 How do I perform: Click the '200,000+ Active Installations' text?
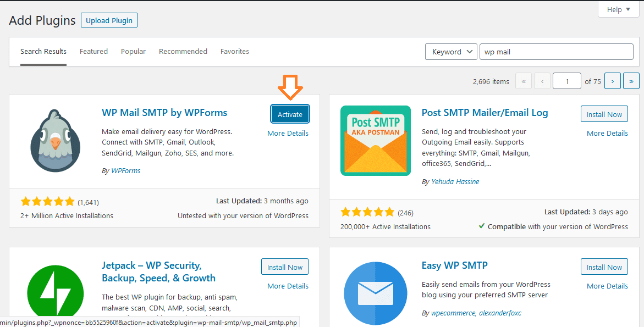point(386,227)
